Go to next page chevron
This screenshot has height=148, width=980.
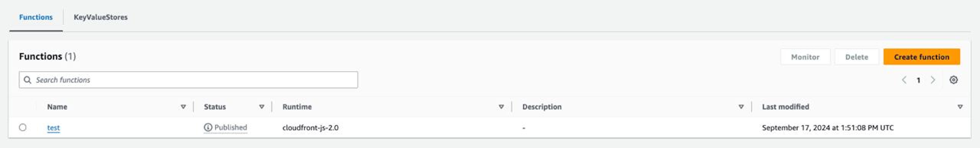pos(933,80)
